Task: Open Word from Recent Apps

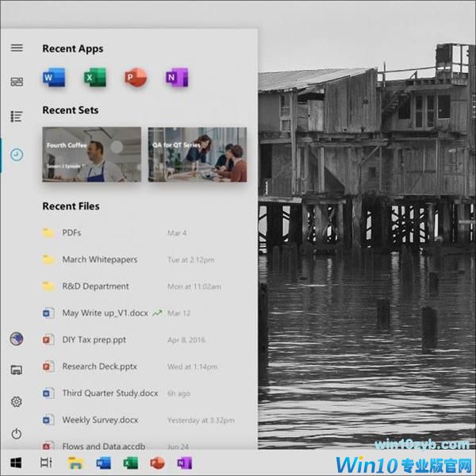Action: click(x=54, y=78)
